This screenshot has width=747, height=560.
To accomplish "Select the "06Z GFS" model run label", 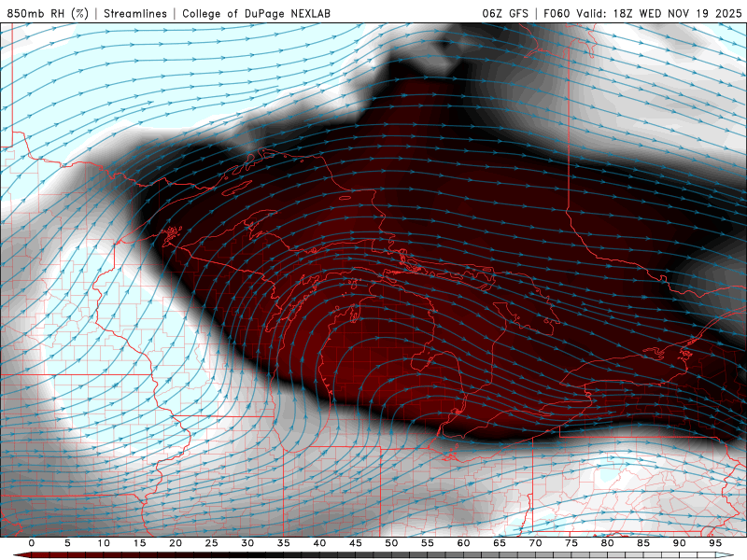I will (505, 13).
